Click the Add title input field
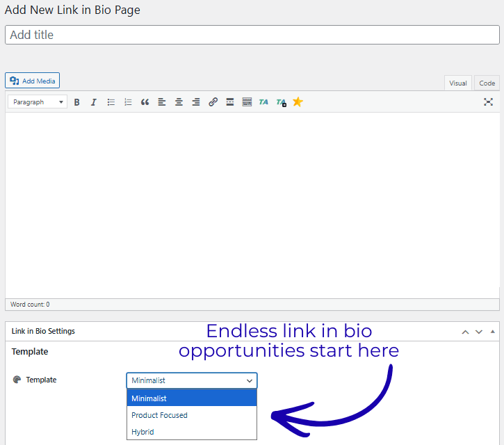Screen dimensions: 504x445 [252, 35]
